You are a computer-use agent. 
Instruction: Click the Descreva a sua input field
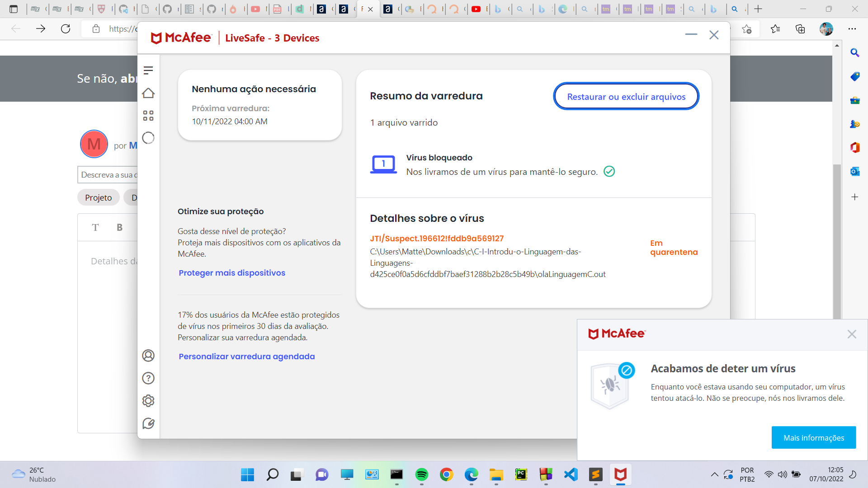[108, 175]
